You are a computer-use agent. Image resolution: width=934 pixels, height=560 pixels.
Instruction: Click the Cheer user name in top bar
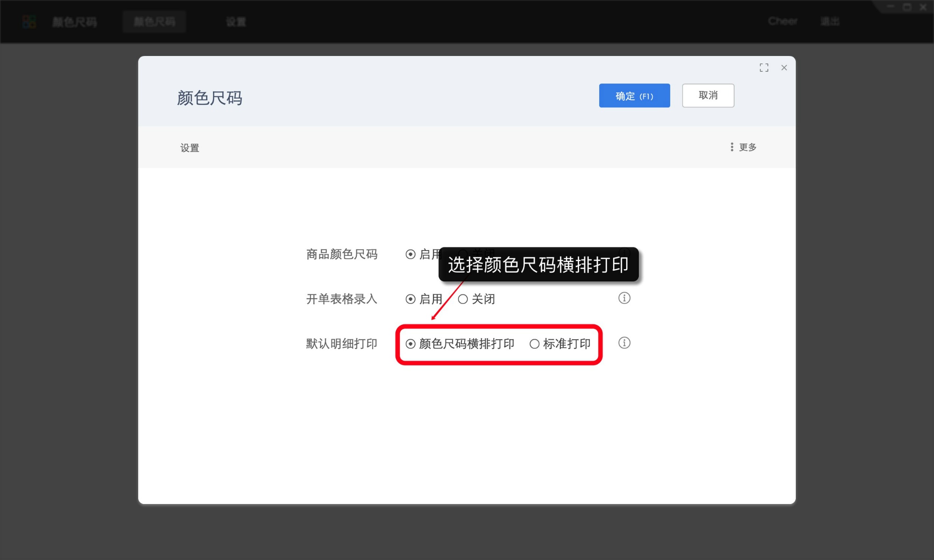783,21
